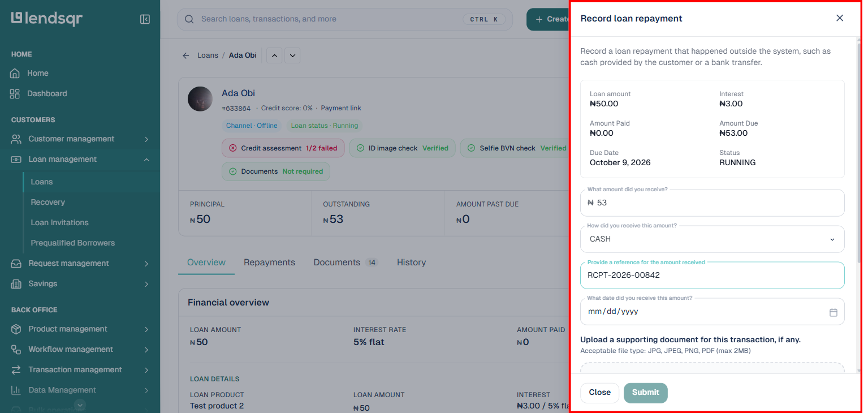Screen dimensions: 868x413
Task: Expand Customer management menu
Action: (146, 139)
